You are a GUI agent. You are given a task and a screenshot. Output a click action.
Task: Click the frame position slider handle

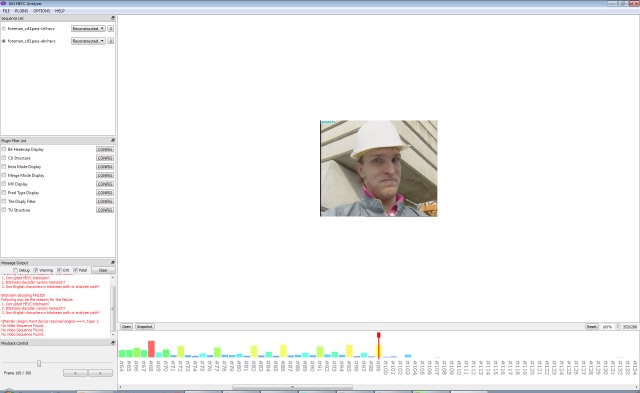39,363
